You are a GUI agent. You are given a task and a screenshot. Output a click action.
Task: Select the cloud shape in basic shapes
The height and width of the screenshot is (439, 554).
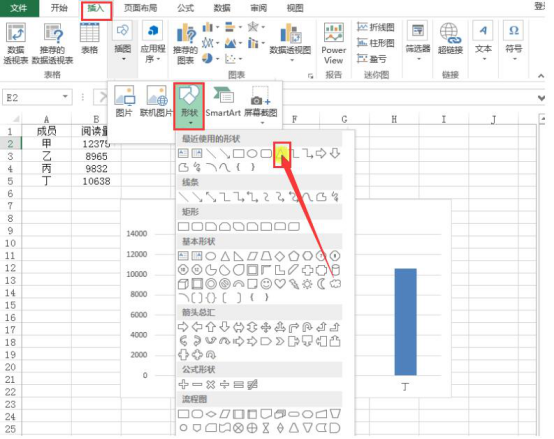coord(335,284)
